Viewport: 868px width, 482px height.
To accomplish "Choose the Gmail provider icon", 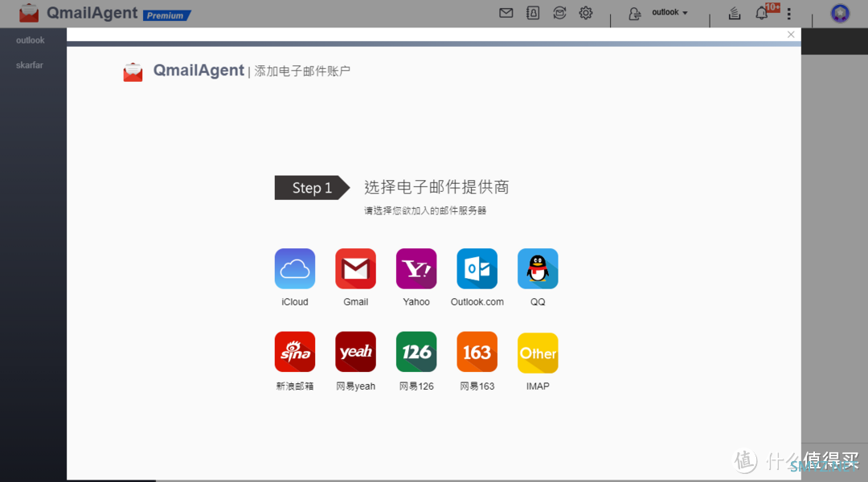I will (355, 269).
